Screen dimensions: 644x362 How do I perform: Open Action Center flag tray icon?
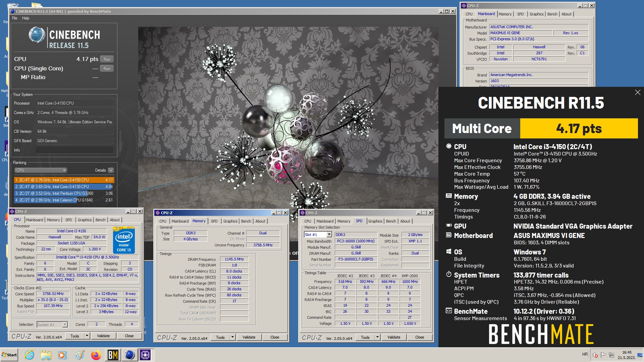click(x=603, y=355)
